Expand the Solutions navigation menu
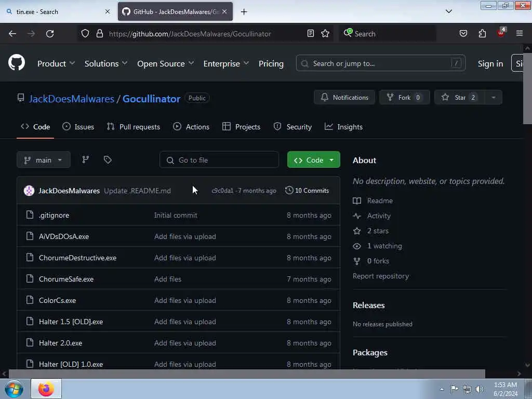 [x=106, y=63]
